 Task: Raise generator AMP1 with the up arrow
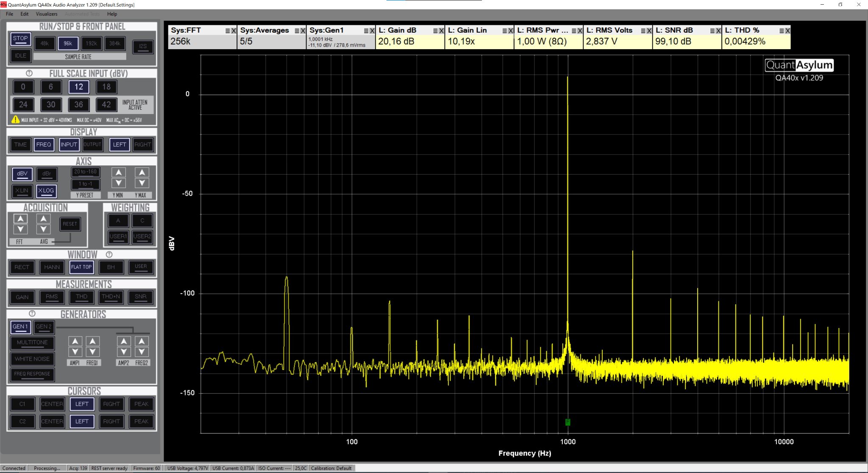(75, 341)
